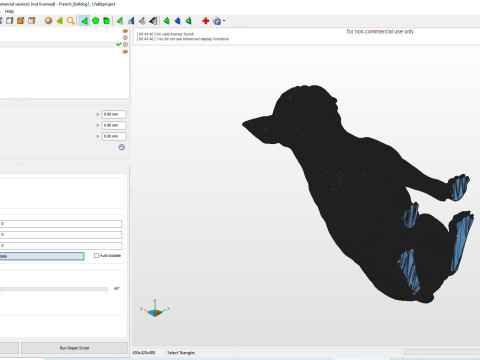Click the green triangle with plus icon

(120, 21)
